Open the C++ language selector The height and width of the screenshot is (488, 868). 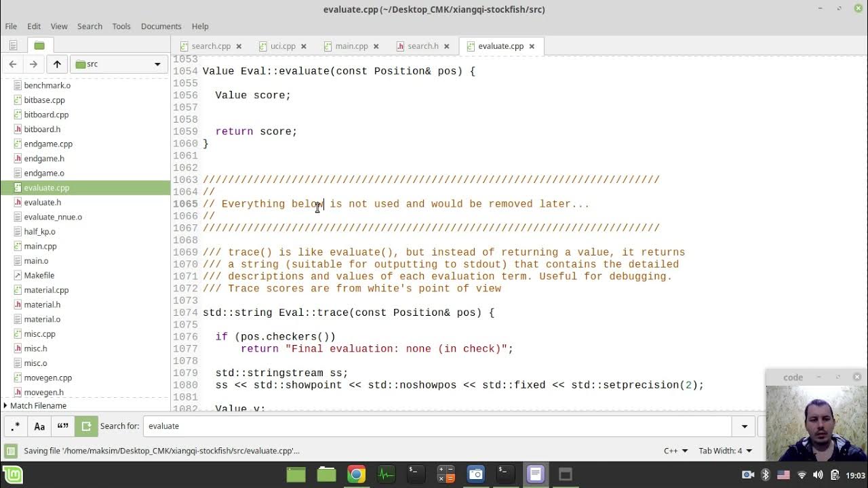tap(675, 451)
